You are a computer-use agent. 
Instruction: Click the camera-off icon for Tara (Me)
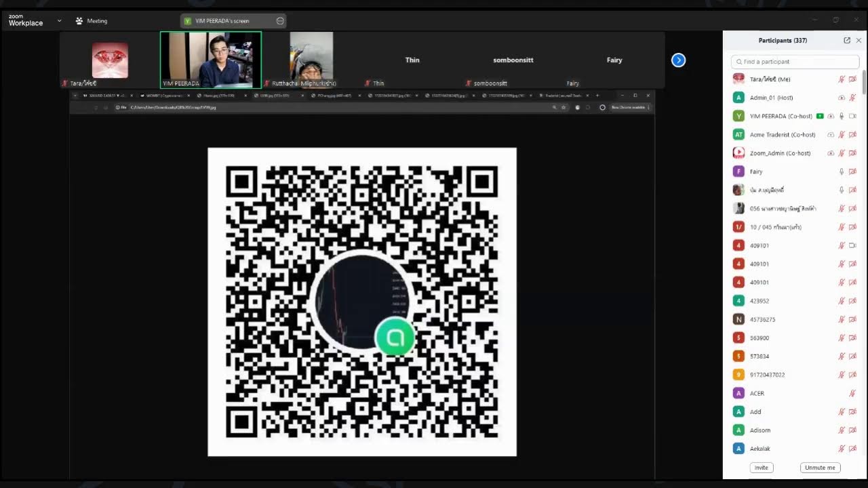pyautogui.click(x=852, y=79)
